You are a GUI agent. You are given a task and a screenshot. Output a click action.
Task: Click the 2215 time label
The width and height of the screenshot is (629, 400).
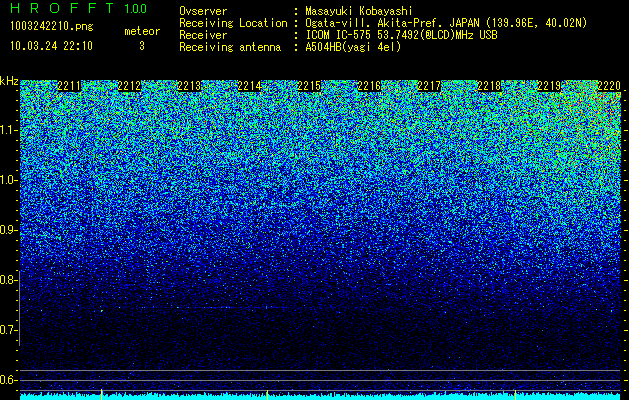(309, 86)
